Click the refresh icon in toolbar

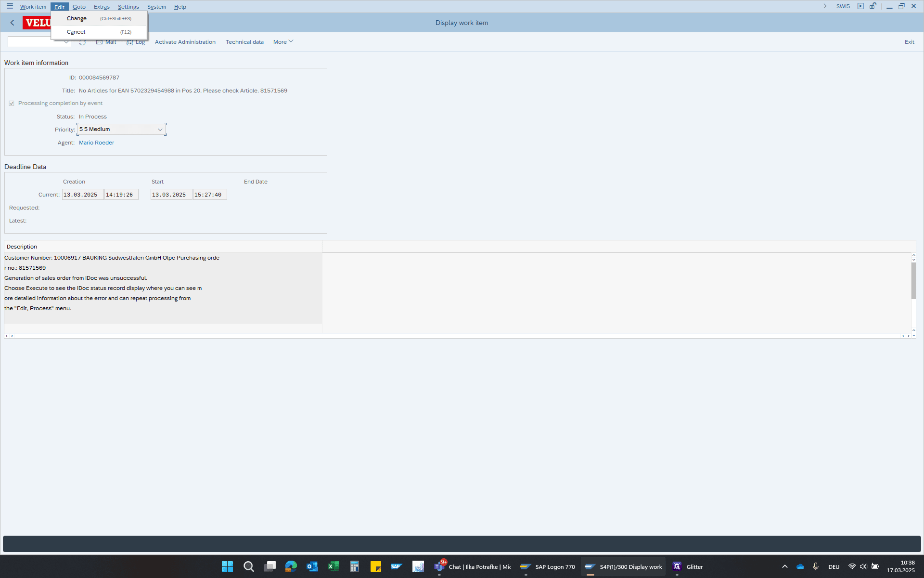pyautogui.click(x=83, y=42)
